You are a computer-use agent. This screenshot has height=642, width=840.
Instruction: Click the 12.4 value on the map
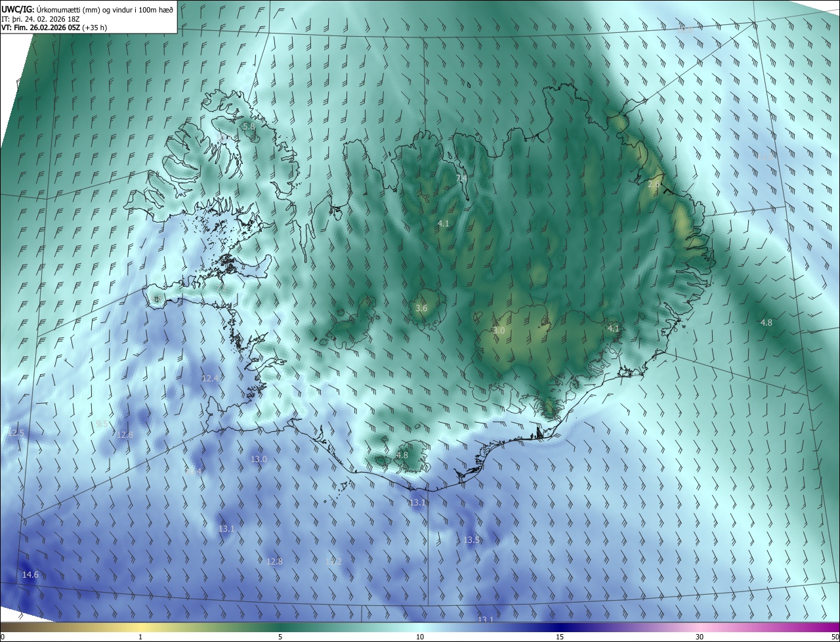coord(210,379)
